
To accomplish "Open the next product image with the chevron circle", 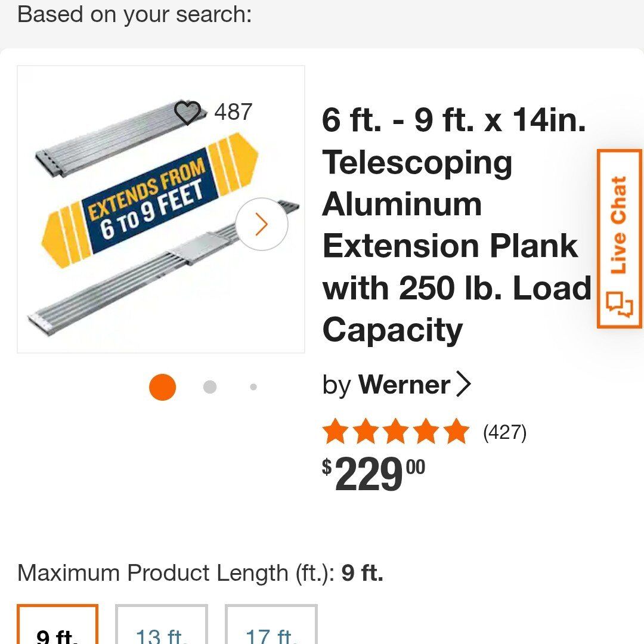I will coord(261,225).
